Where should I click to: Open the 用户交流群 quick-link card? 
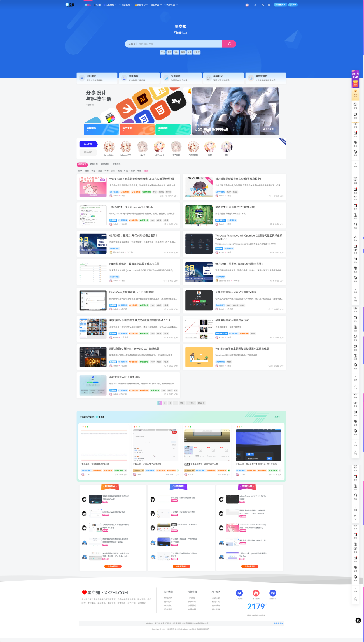tap(266, 78)
